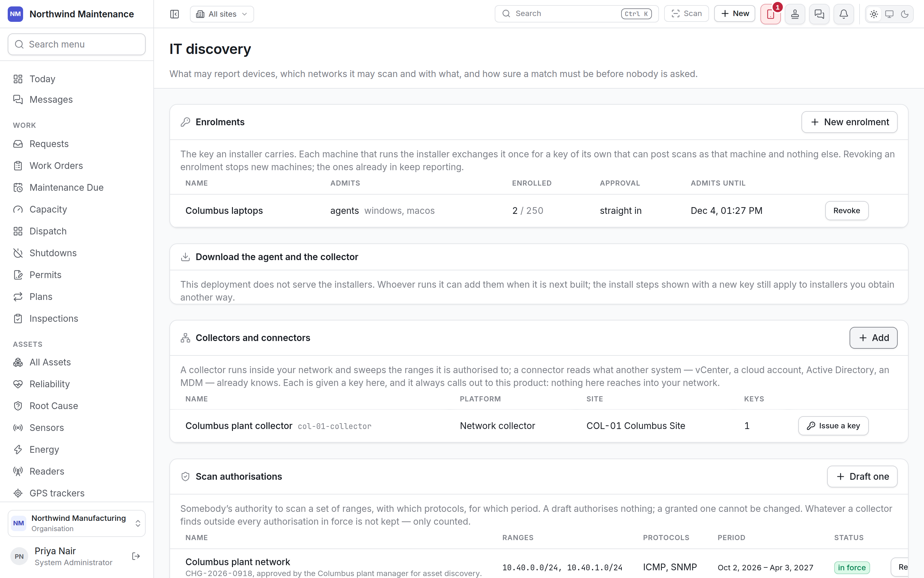Open All Assets icon in sidebar
This screenshot has width=924, height=578.
[x=18, y=363]
